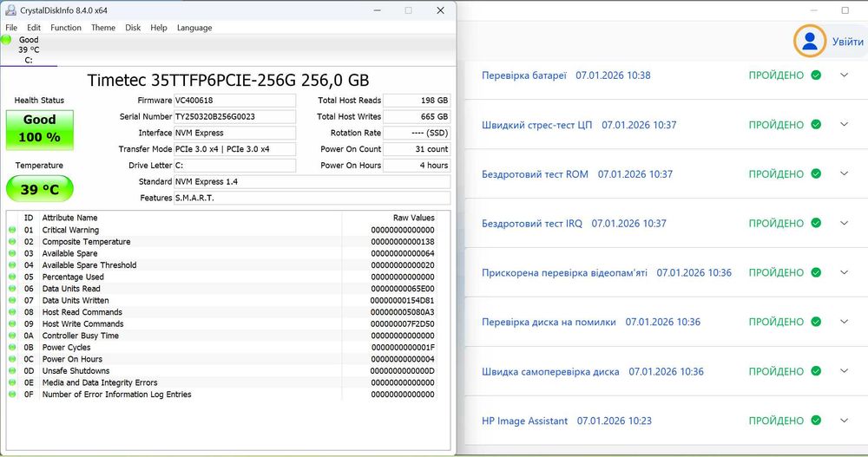Click the green status dot for Power Cycles
Screen dimensions: 868x457
click(12, 348)
